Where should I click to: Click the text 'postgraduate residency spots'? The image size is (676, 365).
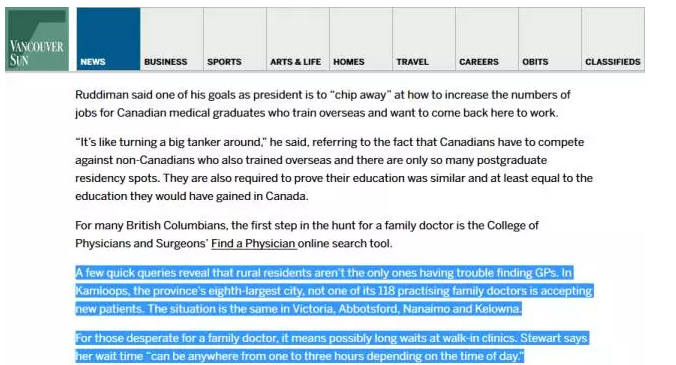pos(311,169)
